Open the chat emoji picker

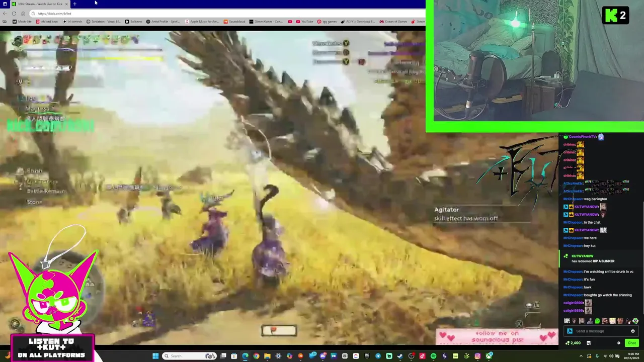click(633, 331)
